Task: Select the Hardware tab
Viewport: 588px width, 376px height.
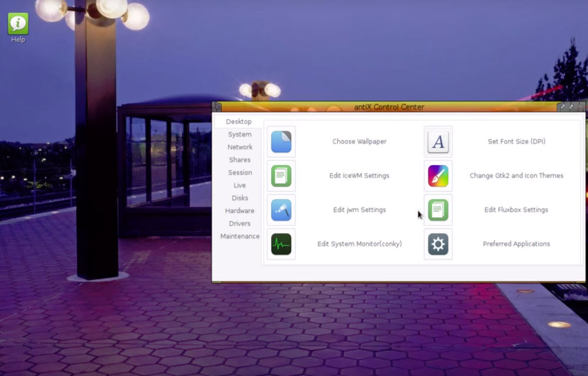Action: (x=240, y=211)
